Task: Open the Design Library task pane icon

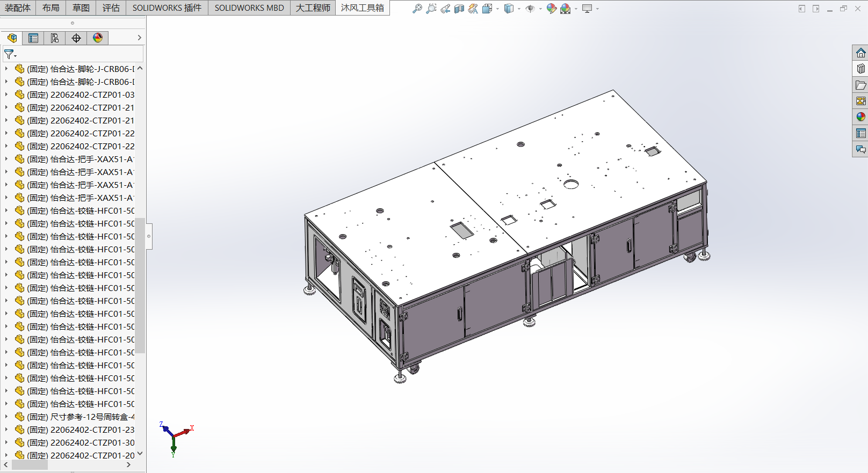Action: pyautogui.click(x=860, y=69)
